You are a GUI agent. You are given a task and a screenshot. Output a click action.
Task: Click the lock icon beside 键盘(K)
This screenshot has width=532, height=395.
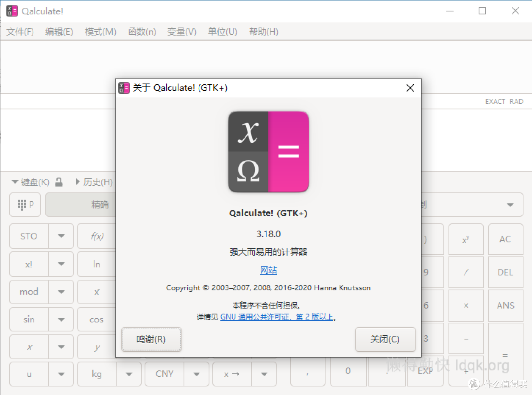pyautogui.click(x=58, y=181)
